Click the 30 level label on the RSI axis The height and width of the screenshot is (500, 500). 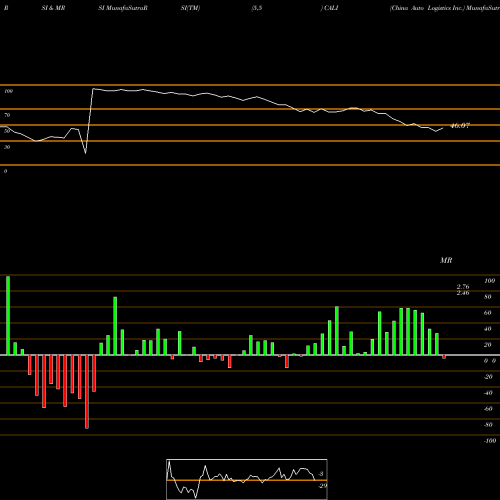7,147
